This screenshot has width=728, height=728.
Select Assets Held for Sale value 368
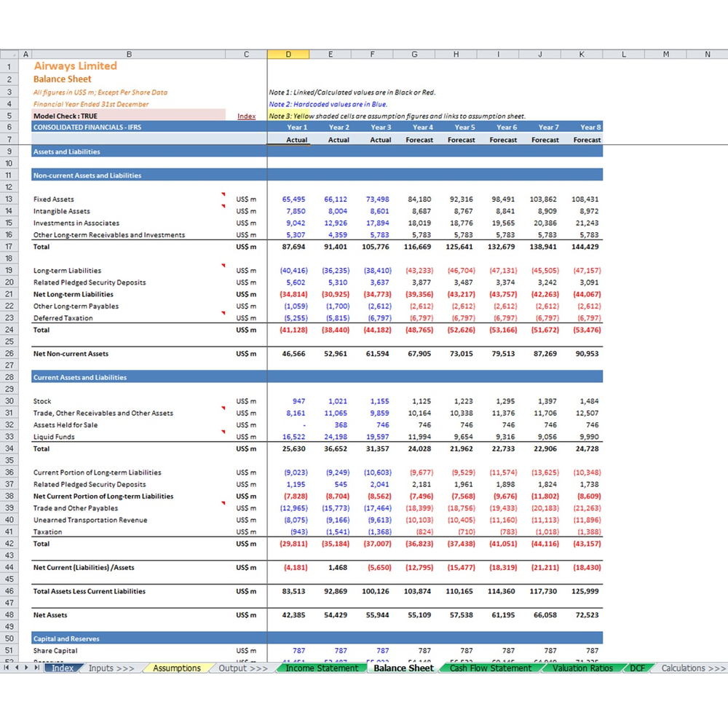(340, 425)
